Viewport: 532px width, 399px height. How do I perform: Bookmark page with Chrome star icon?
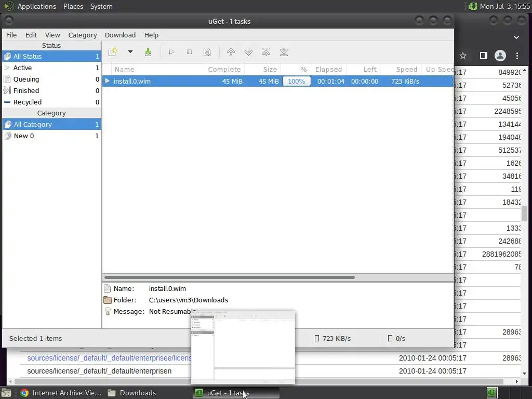click(x=463, y=56)
